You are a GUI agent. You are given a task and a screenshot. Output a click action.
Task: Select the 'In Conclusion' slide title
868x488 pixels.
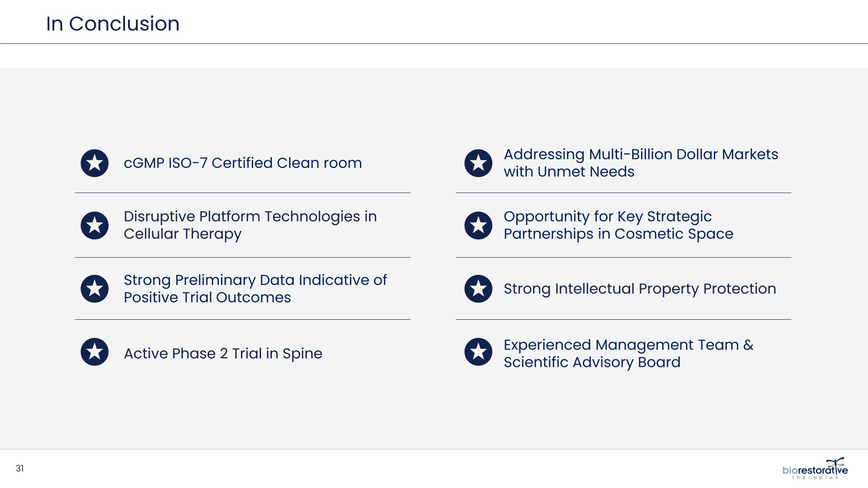tap(113, 23)
